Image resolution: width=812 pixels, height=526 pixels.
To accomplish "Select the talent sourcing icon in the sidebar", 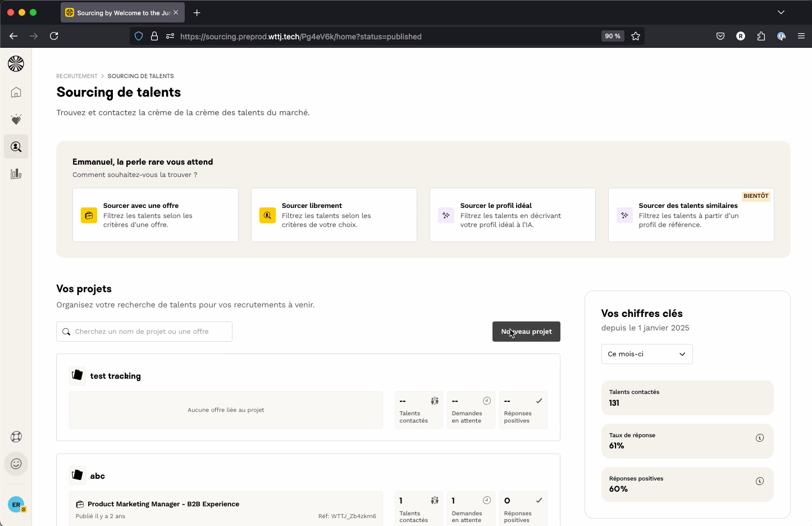I will pos(16,147).
